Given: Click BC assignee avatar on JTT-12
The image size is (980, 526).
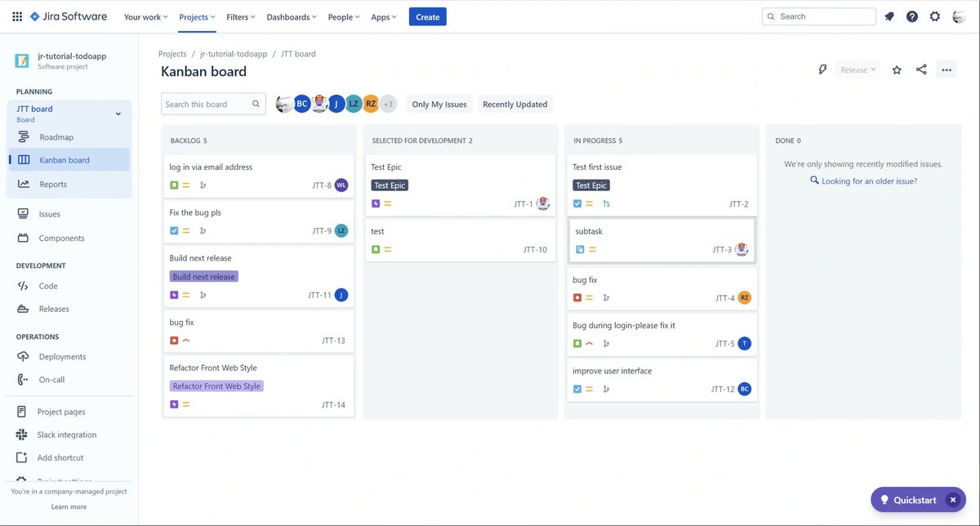Looking at the screenshot, I should (x=745, y=390).
